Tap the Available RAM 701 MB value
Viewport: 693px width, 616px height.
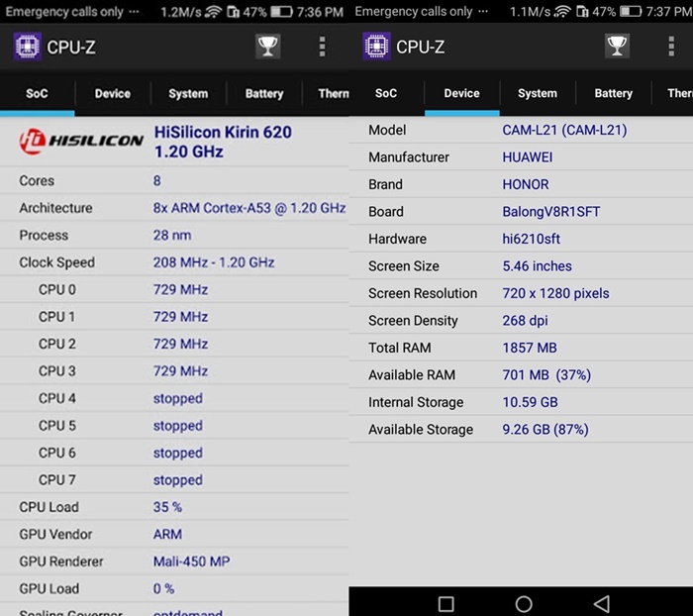point(546,375)
